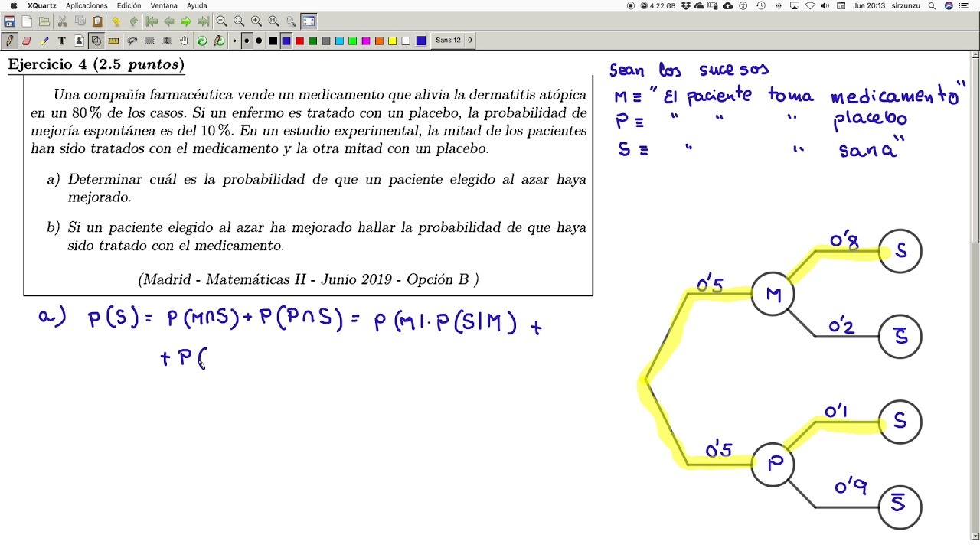Open Siri from the menu bar
The height and width of the screenshot is (551, 980).
tap(949, 5)
